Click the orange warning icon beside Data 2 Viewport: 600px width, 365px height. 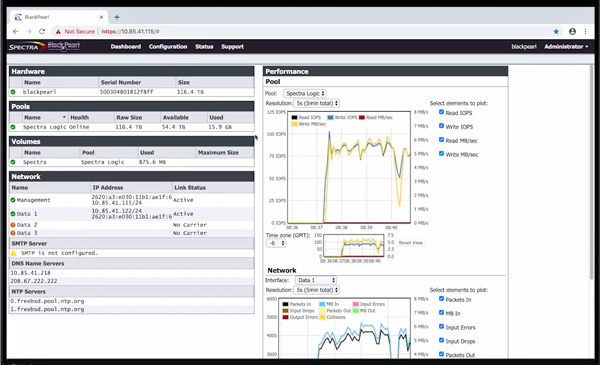13,225
